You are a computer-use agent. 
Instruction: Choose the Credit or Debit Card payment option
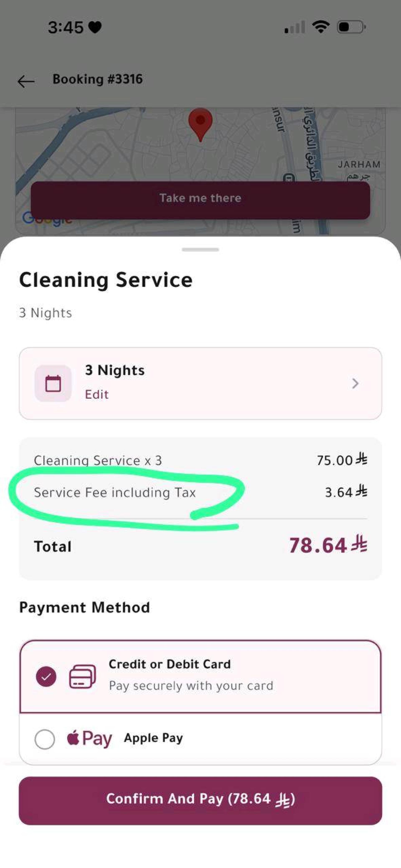tap(200, 676)
